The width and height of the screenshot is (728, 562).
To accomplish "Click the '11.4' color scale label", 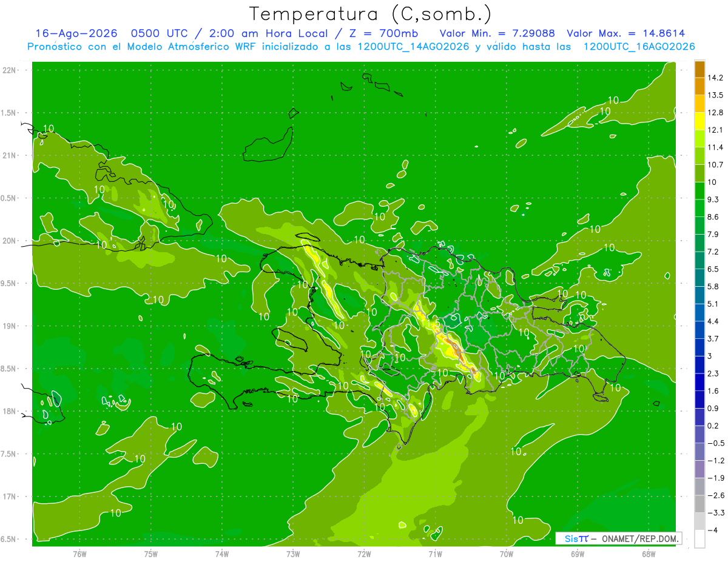I will pos(716,147).
